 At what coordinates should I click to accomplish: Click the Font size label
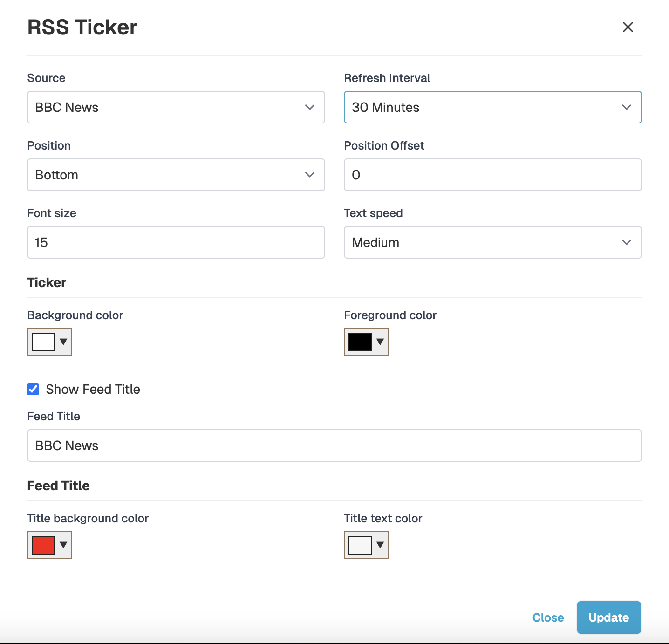(52, 213)
